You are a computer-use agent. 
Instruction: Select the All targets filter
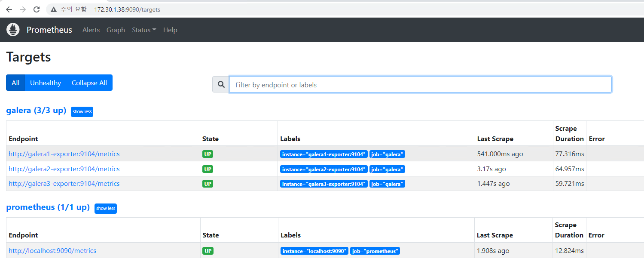click(15, 83)
